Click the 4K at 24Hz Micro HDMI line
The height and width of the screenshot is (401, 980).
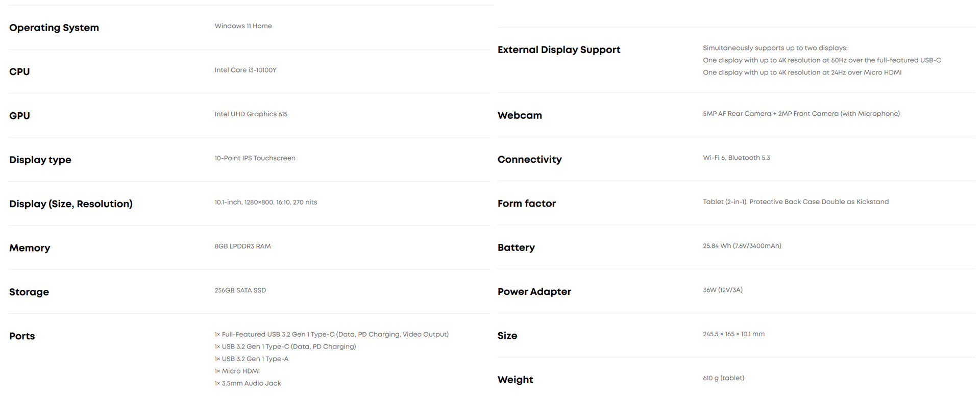pyautogui.click(x=802, y=72)
